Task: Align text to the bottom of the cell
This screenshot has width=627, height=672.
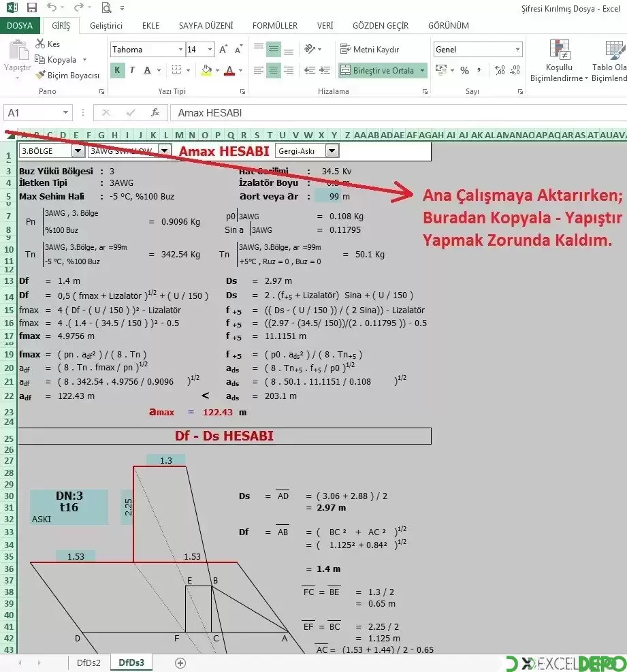Action: click(289, 50)
